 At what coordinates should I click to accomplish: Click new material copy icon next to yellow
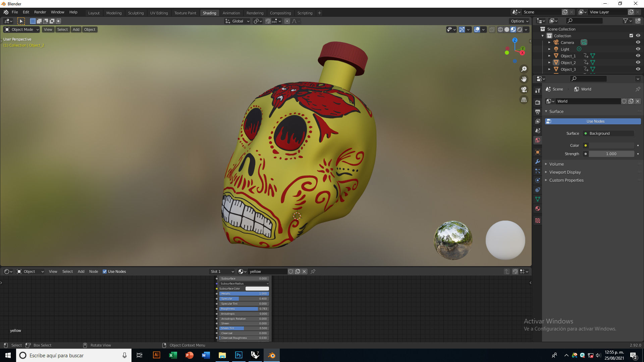click(x=298, y=271)
